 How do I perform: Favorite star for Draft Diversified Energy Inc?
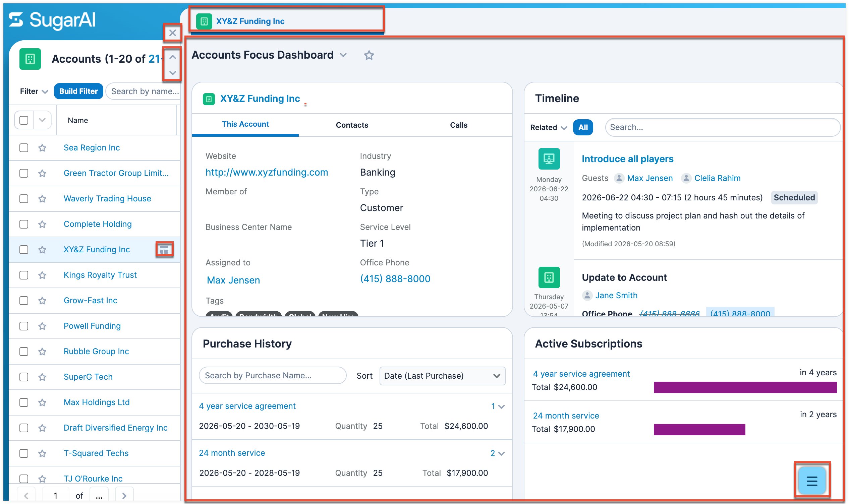pyautogui.click(x=42, y=428)
